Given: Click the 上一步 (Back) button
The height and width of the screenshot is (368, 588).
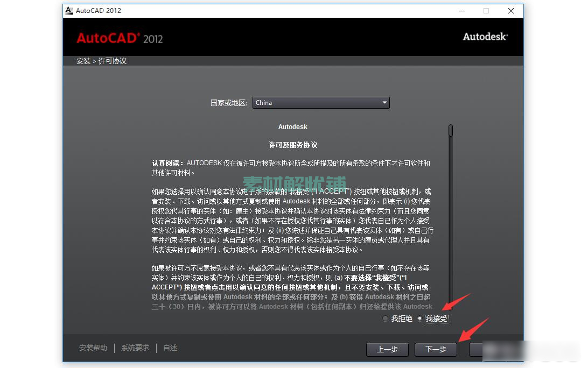Looking at the screenshot, I should [387, 349].
